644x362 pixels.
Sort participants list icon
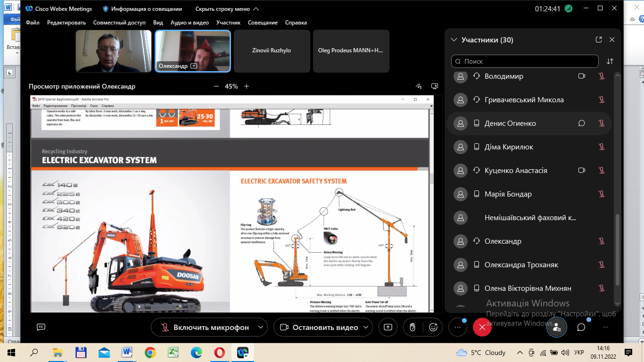click(x=610, y=61)
